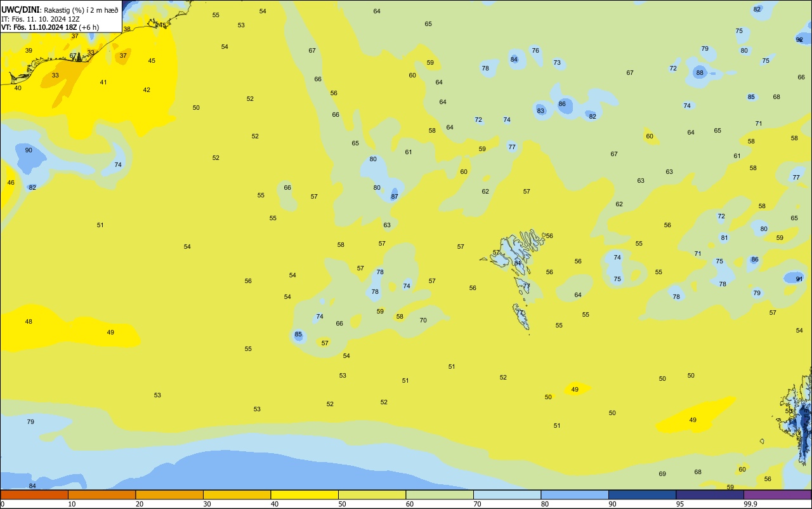Click the humidity value '48' on the map
812x509 pixels.
click(29, 322)
